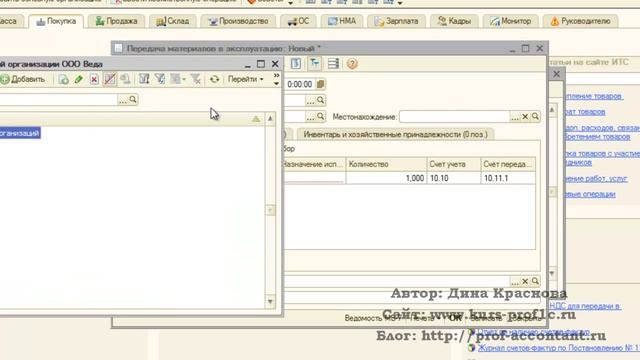640x360 pixels.
Task: Switch to the Продажа tab
Action: pyautogui.click(x=116, y=21)
